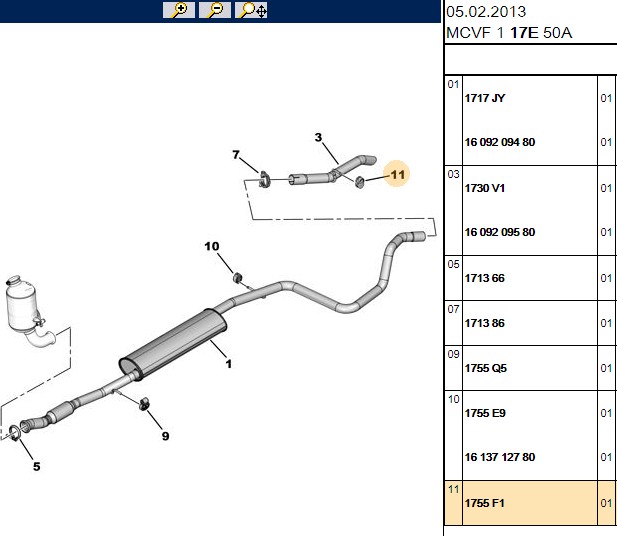Click row index 09 in parts table
This screenshot has width=617, height=536.
453,354
